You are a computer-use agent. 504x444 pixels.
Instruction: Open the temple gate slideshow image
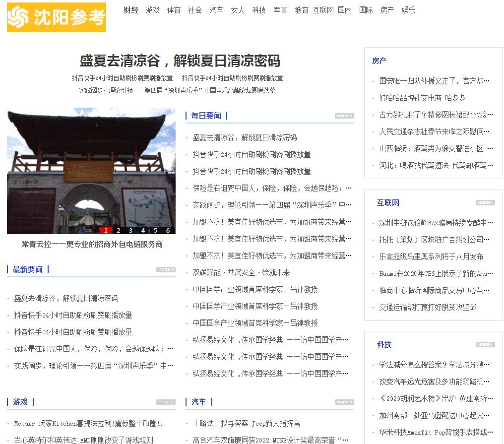91,170
